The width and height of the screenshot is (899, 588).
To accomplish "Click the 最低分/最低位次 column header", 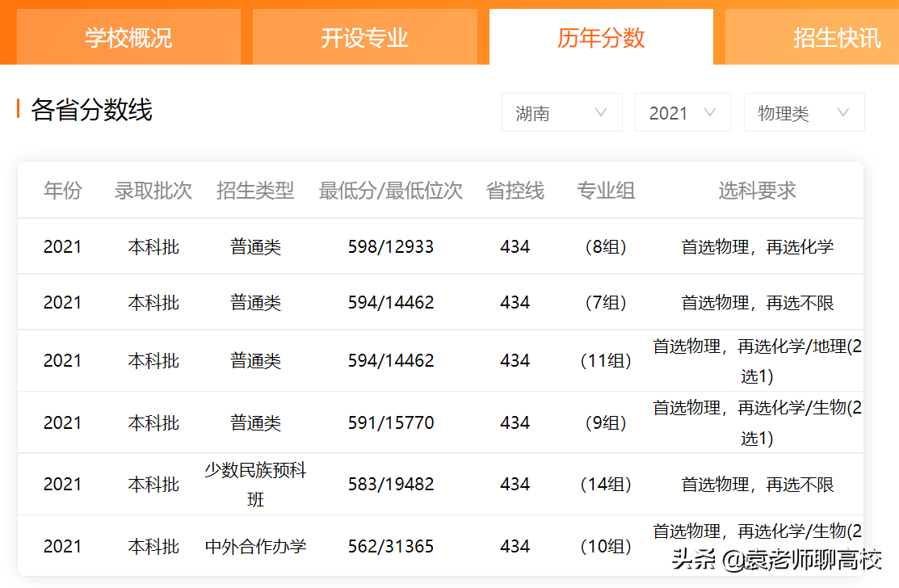I will pos(390,190).
